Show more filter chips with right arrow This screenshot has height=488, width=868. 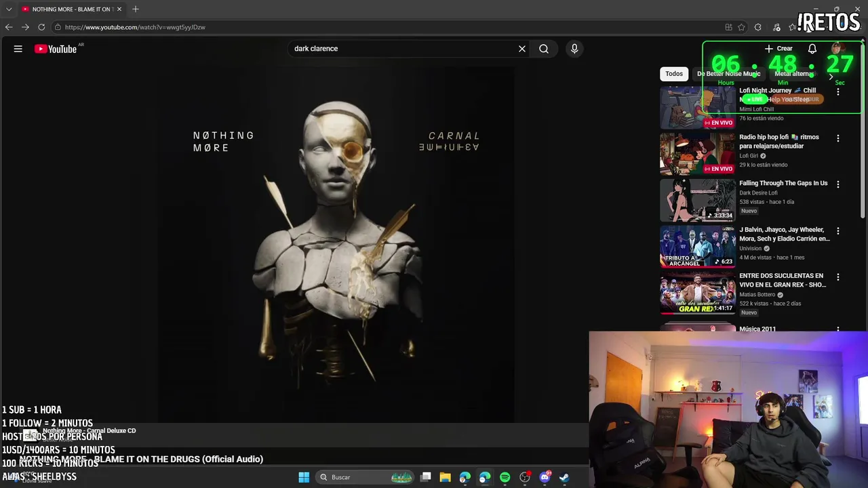click(831, 77)
